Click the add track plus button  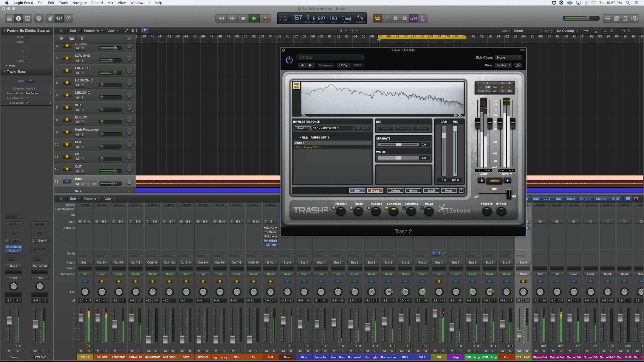coord(61,38)
